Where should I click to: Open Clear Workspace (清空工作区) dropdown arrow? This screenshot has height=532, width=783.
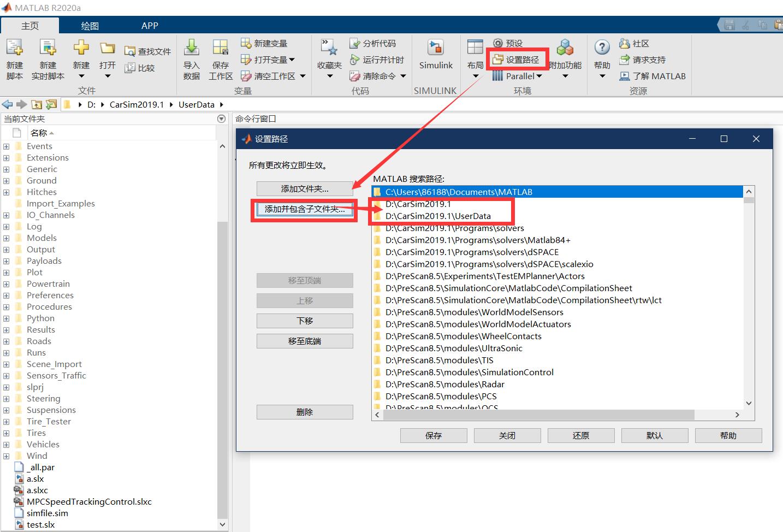point(302,76)
